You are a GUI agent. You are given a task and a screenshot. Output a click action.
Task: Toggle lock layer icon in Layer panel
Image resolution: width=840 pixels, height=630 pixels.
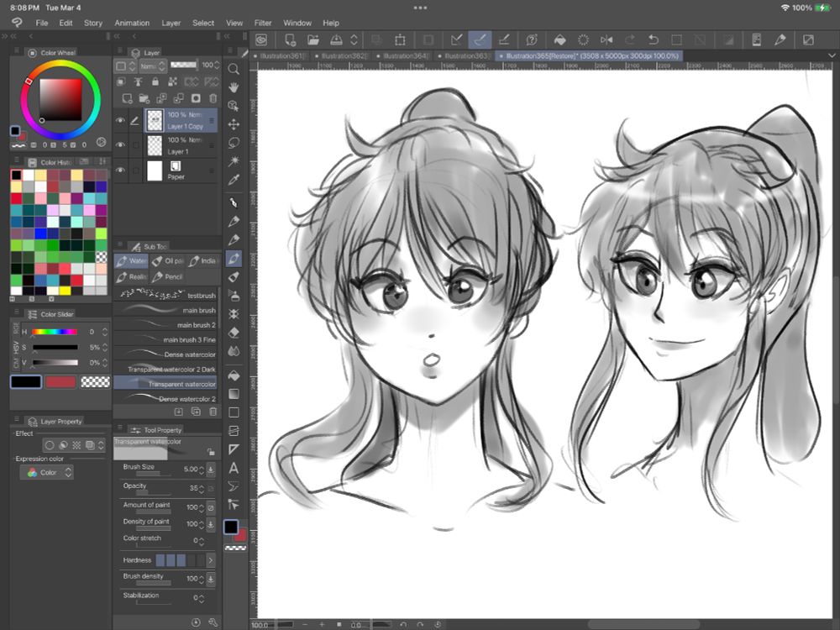155,81
